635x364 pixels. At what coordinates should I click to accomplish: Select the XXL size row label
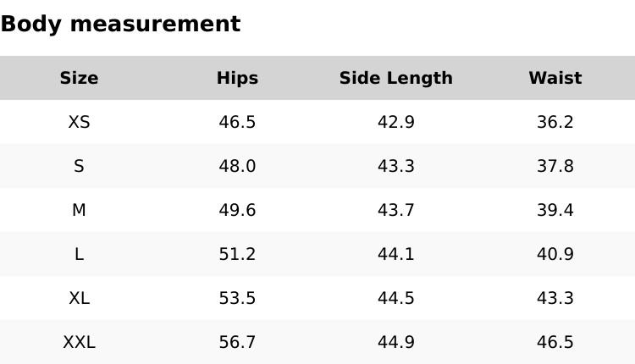point(79,342)
